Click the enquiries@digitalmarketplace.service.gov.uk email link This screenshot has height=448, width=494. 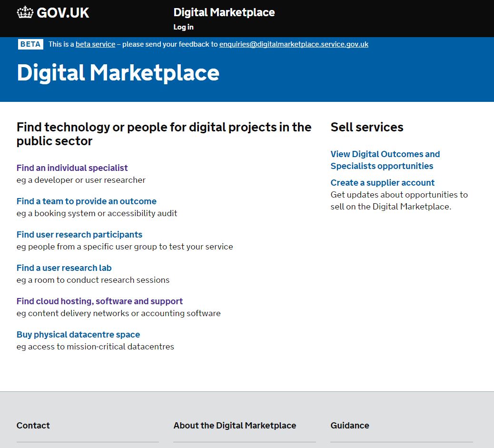pos(294,44)
